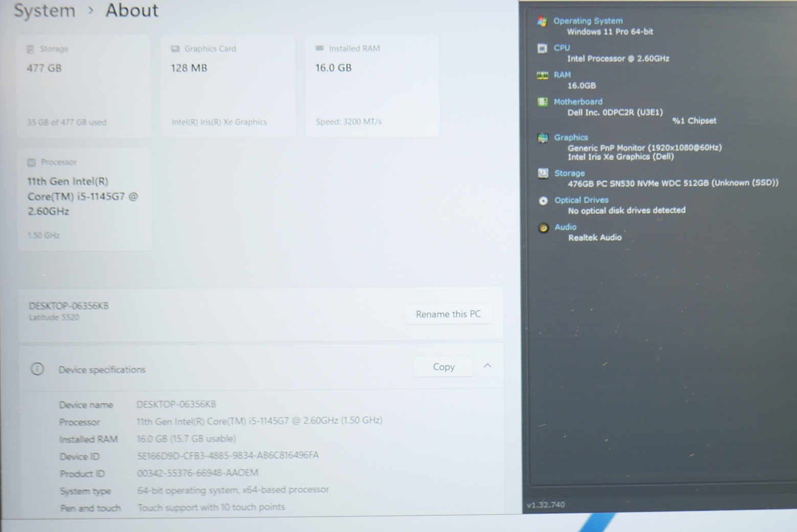The height and width of the screenshot is (532, 797).
Task: Click the 35 GB of 477 GB used text
Action: [67, 122]
